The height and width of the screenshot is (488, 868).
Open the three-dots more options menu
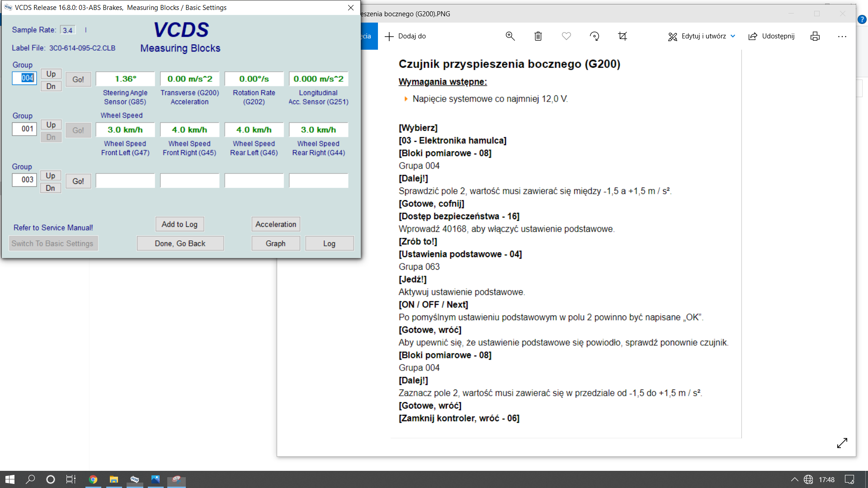tap(842, 36)
